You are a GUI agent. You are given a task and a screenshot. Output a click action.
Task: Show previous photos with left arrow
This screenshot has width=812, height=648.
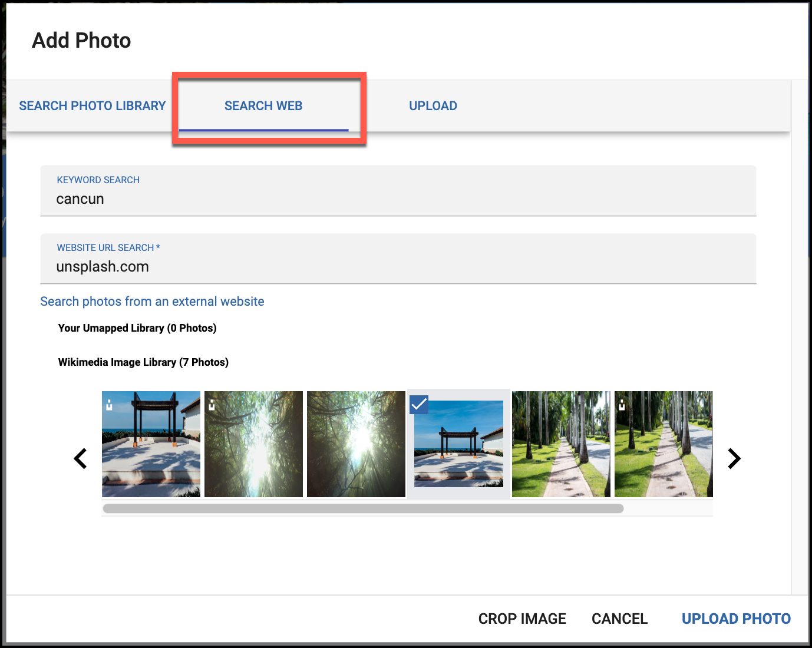tap(81, 458)
